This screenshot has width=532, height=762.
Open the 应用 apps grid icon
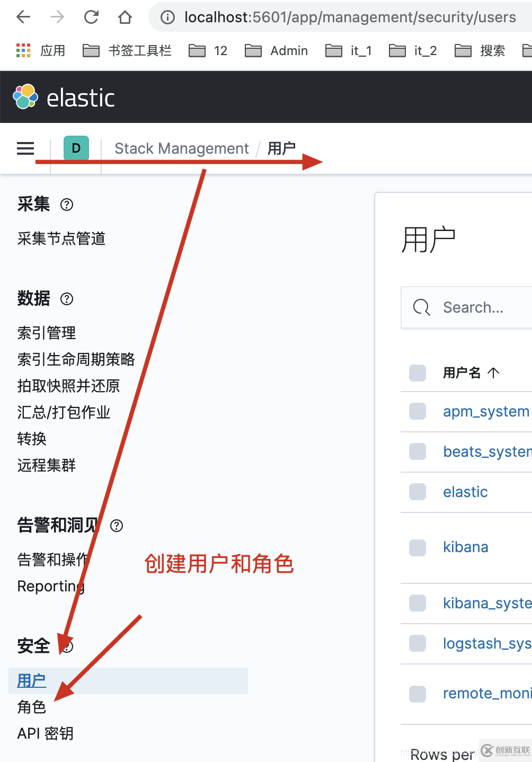pos(23,50)
